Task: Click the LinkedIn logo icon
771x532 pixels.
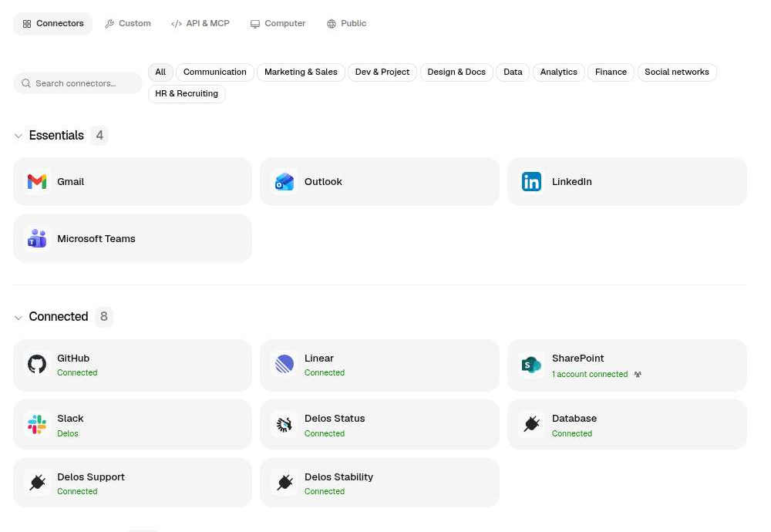Action: (531, 182)
